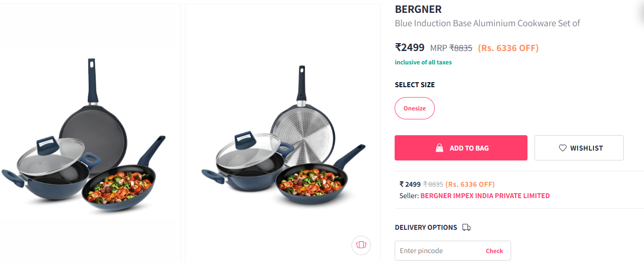Click the Blue Induction Base Aluminium Cookware title

pos(487,23)
